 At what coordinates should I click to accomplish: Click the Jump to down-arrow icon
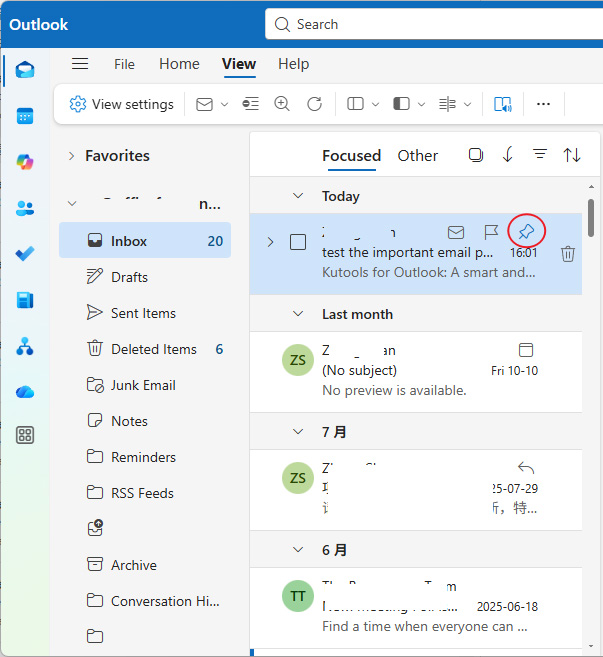coord(507,155)
